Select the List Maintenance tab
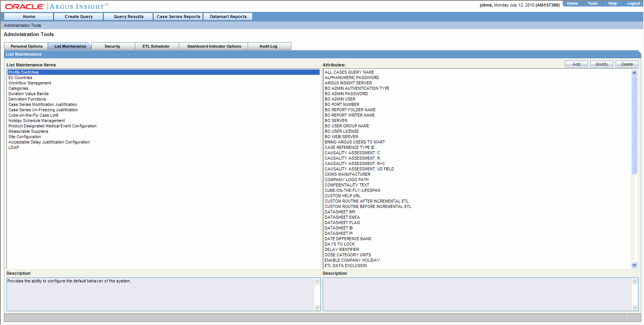The height and width of the screenshot is (325, 644). (x=70, y=46)
